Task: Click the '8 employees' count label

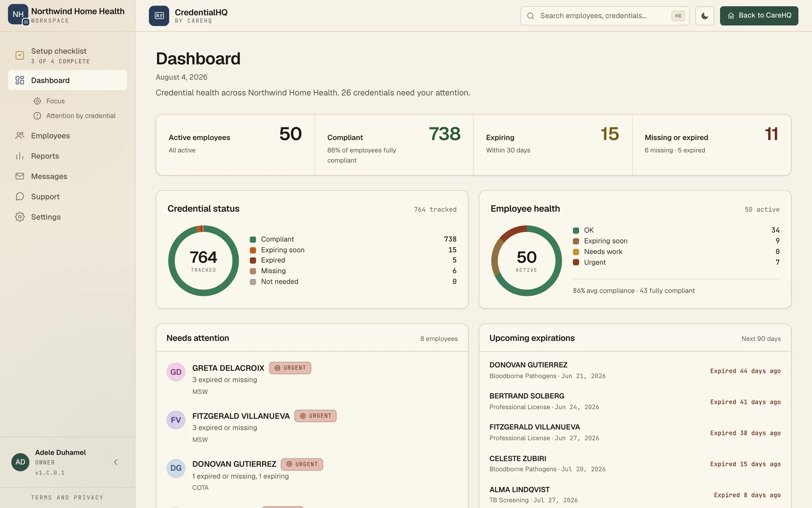Action: [439, 339]
